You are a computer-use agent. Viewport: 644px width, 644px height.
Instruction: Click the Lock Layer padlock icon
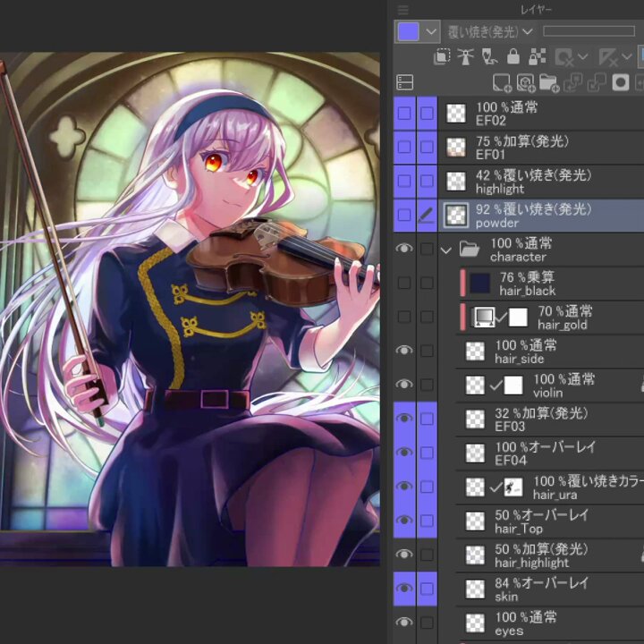(x=513, y=56)
